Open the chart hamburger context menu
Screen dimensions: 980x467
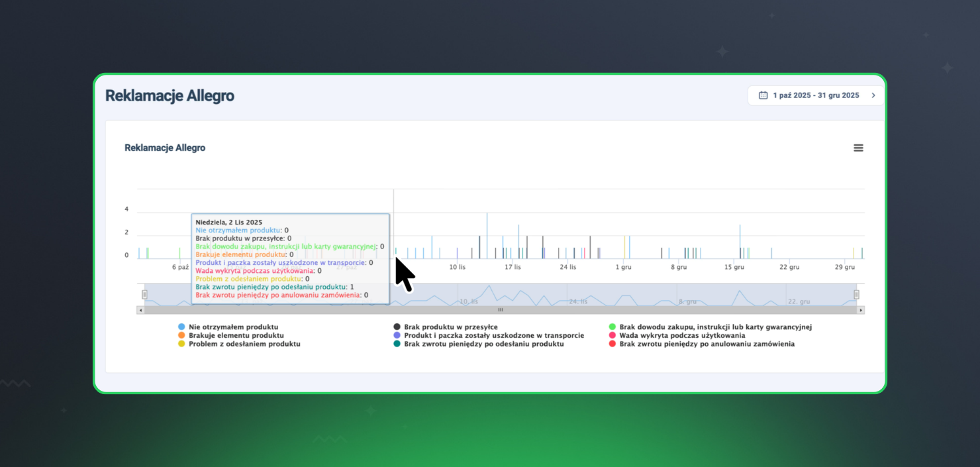(x=858, y=148)
